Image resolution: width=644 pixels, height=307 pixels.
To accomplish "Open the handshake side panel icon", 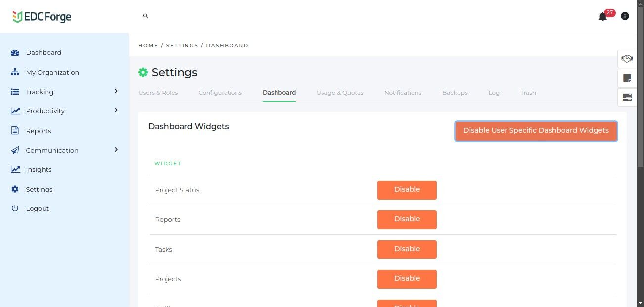I will pyautogui.click(x=627, y=59).
